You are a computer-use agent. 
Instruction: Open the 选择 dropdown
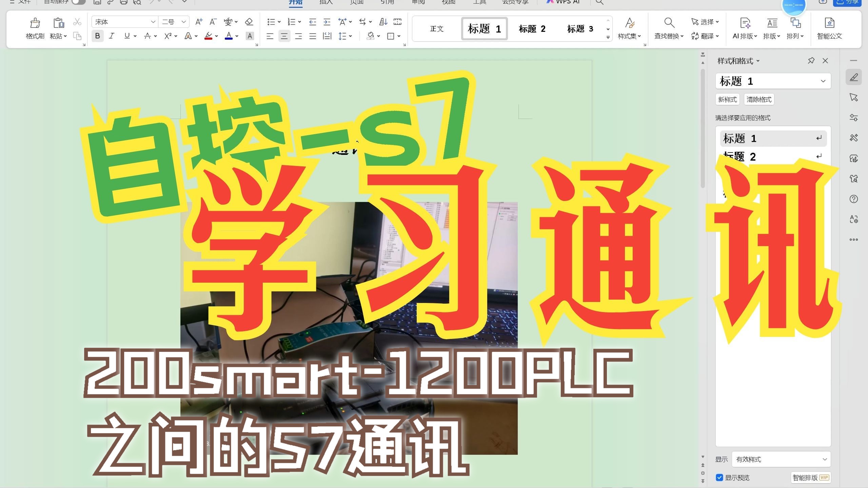click(705, 22)
